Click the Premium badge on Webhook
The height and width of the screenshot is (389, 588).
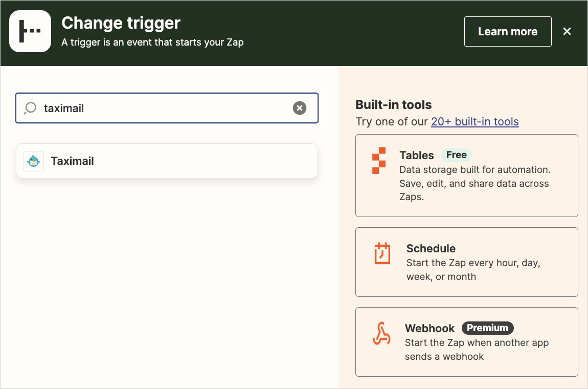(487, 328)
